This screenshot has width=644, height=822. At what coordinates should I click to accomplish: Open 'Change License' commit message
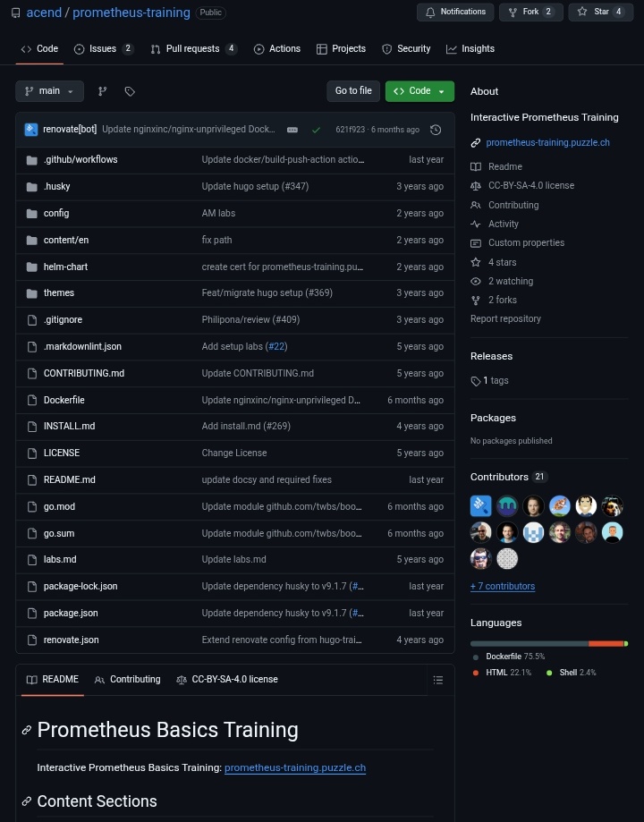[x=233, y=453]
